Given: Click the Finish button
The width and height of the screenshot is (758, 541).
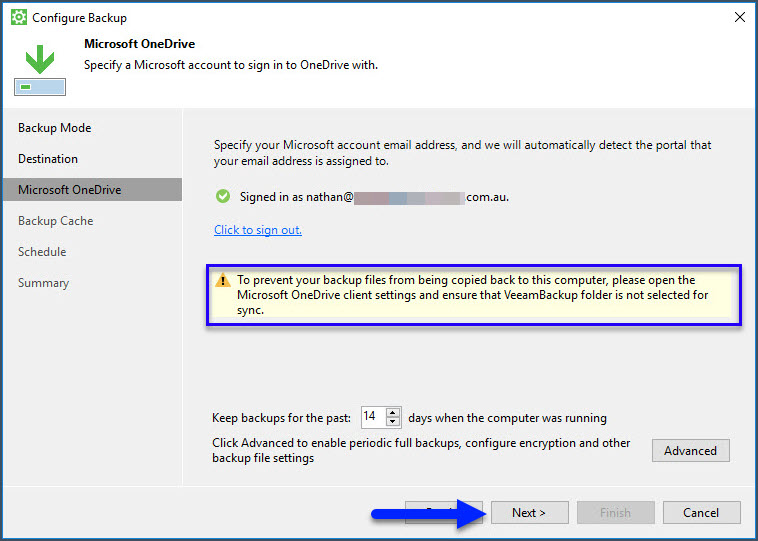Looking at the screenshot, I should tap(615, 513).
